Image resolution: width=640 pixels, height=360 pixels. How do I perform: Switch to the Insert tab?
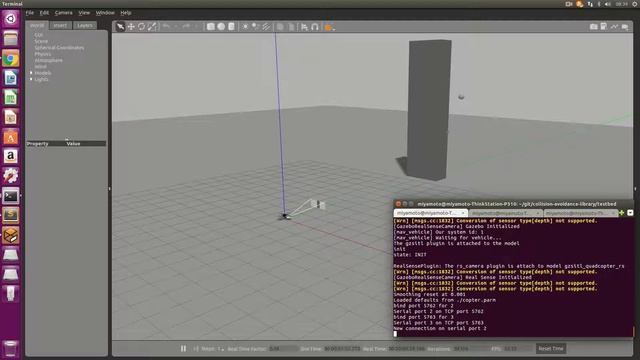60,25
